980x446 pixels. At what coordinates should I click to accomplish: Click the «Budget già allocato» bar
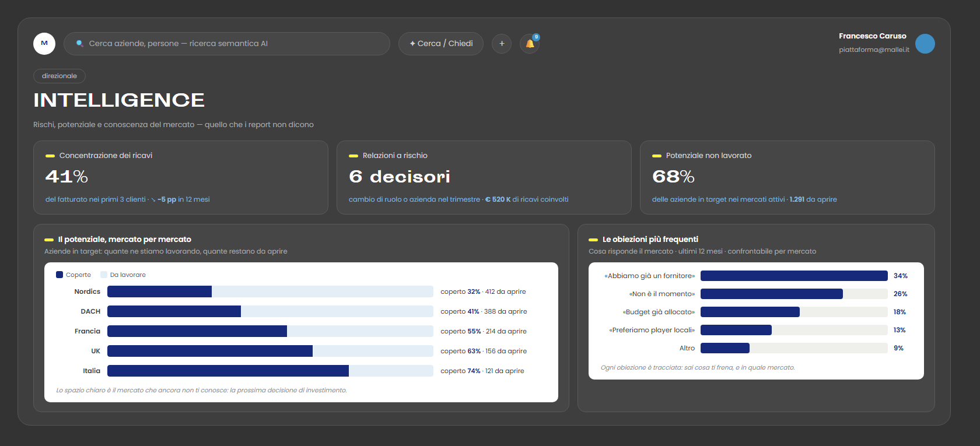click(794, 312)
